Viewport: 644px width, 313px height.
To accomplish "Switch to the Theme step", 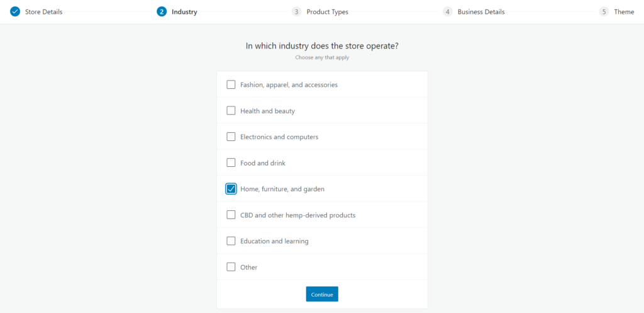I will (x=624, y=12).
